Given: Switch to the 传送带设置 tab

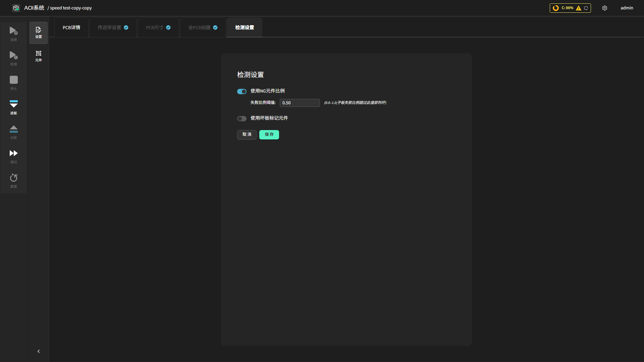Looking at the screenshot, I should pos(113,27).
